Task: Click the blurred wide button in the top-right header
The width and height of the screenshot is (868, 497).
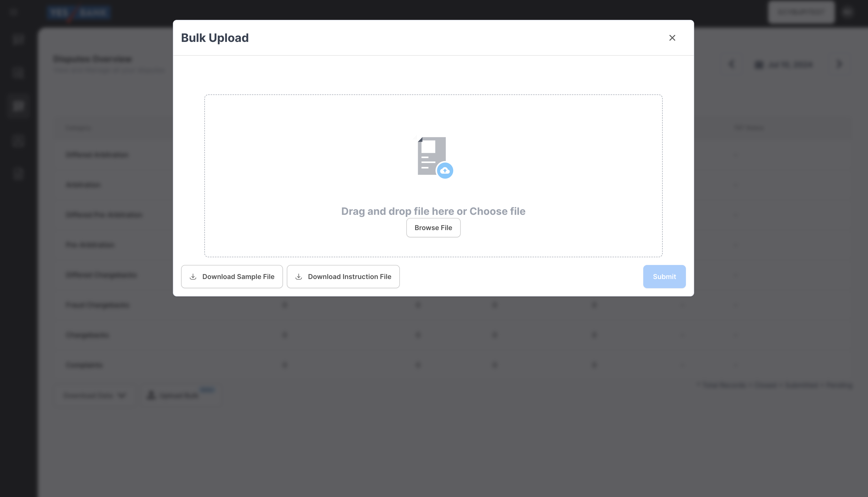Action: (801, 12)
